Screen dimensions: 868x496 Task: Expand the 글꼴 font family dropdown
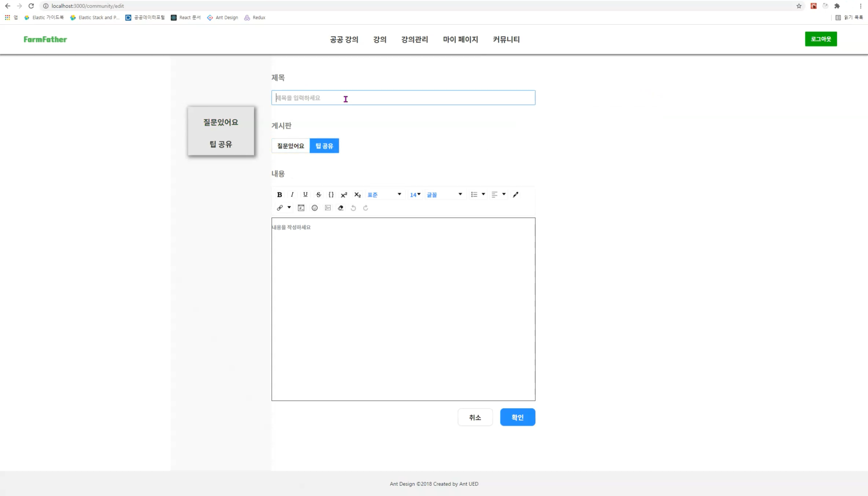tap(444, 195)
